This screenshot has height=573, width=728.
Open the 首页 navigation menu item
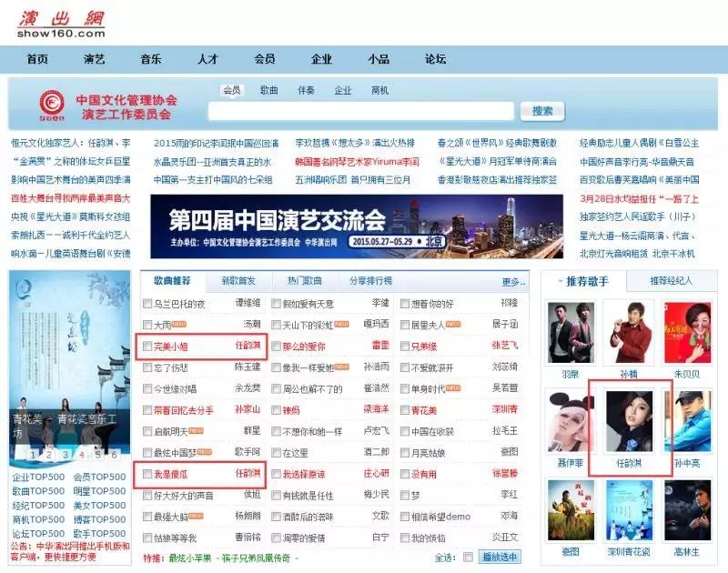(x=37, y=59)
